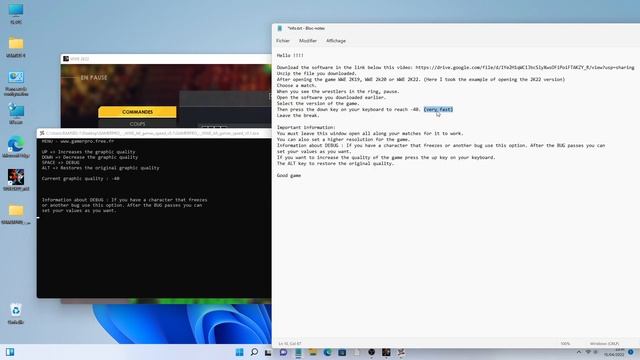The height and width of the screenshot is (360, 640).
Task: Click the "Select the version of the game." line
Action: pos(318,103)
